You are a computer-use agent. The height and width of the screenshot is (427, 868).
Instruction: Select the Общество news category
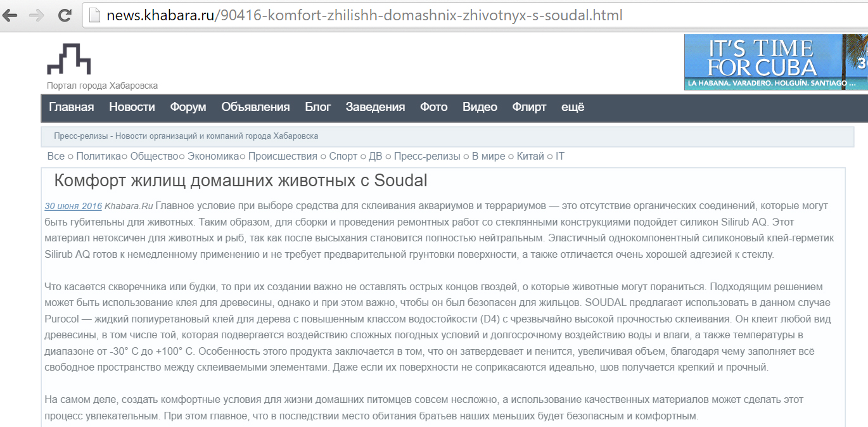point(155,156)
